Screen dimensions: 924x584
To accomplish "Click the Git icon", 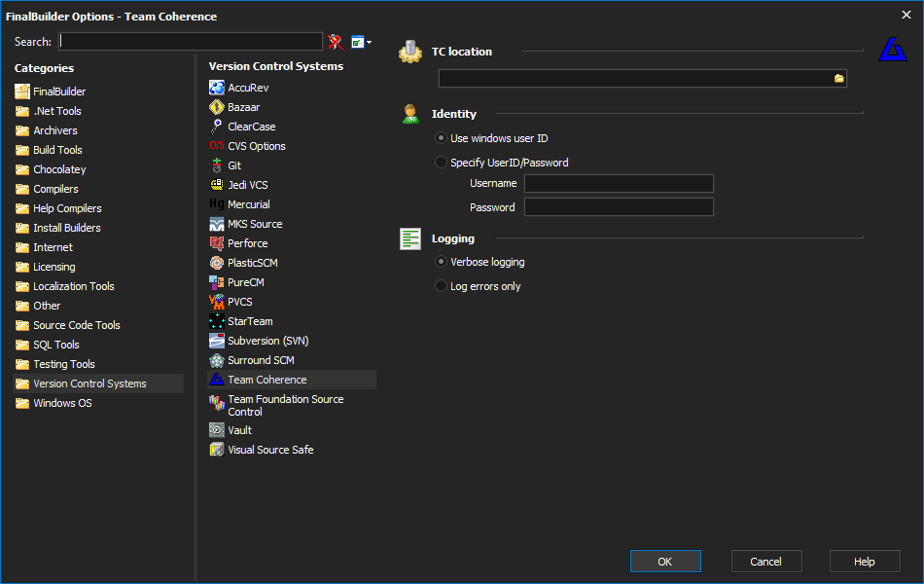I will tap(216, 165).
